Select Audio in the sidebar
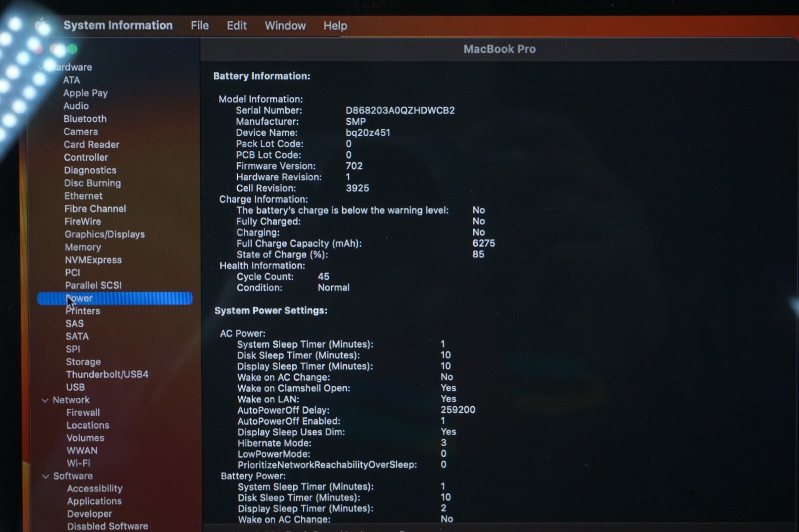The height and width of the screenshot is (532, 799). coord(76,106)
